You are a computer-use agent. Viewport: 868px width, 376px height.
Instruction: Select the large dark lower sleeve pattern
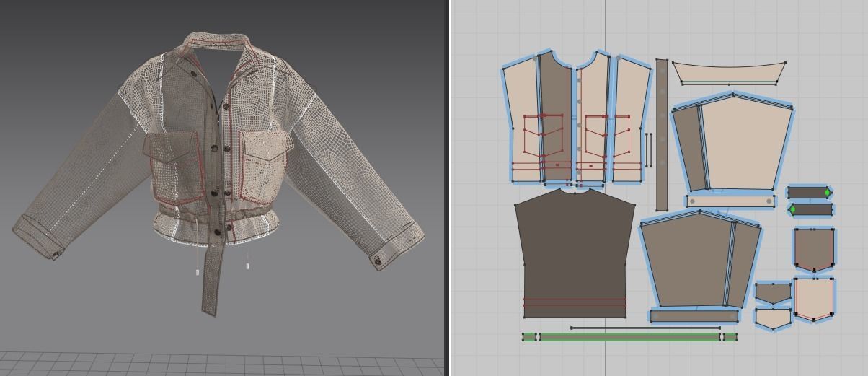click(x=685, y=260)
